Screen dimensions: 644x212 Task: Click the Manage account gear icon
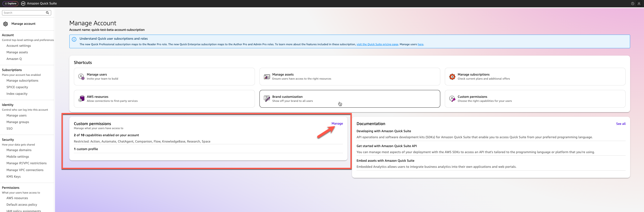[6, 24]
